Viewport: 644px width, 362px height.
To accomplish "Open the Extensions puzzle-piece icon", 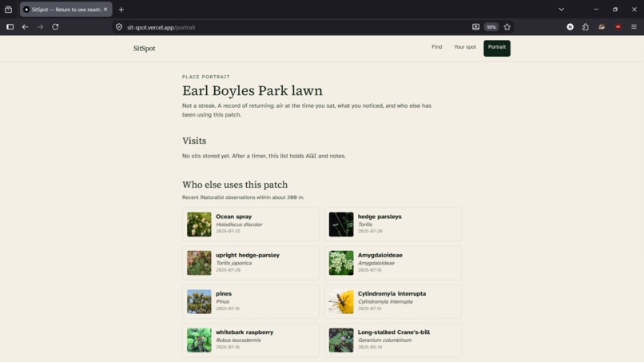I will (x=586, y=27).
